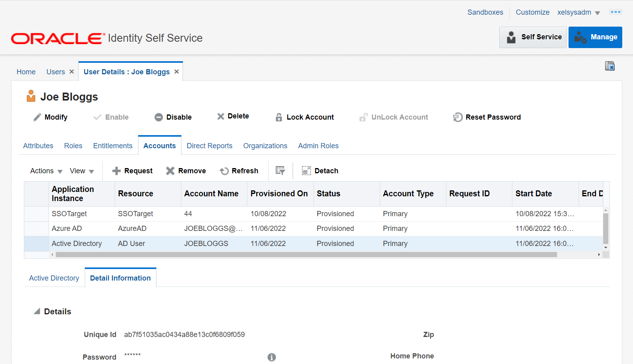This screenshot has height=364, width=633.
Task: Open the Actions menu dropdown
Action: [x=46, y=171]
